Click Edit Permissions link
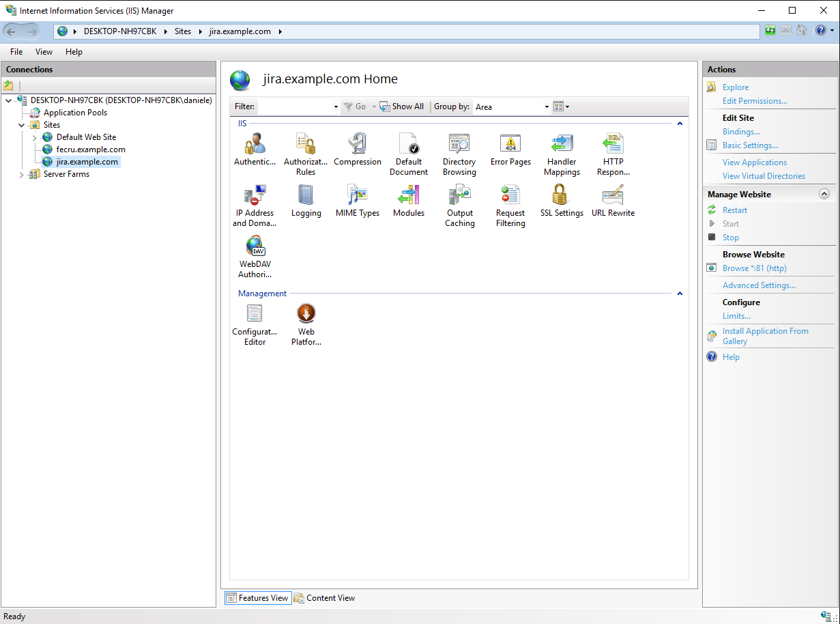The image size is (840, 624). tap(755, 101)
